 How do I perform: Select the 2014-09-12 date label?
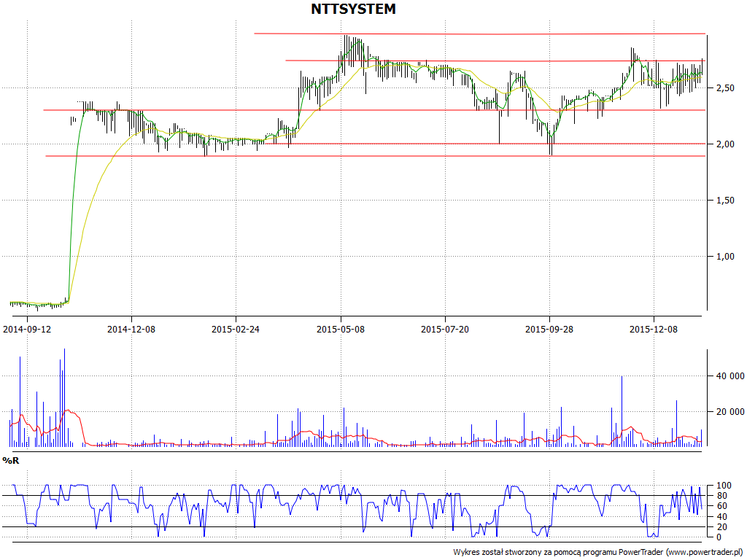pos(27,329)
